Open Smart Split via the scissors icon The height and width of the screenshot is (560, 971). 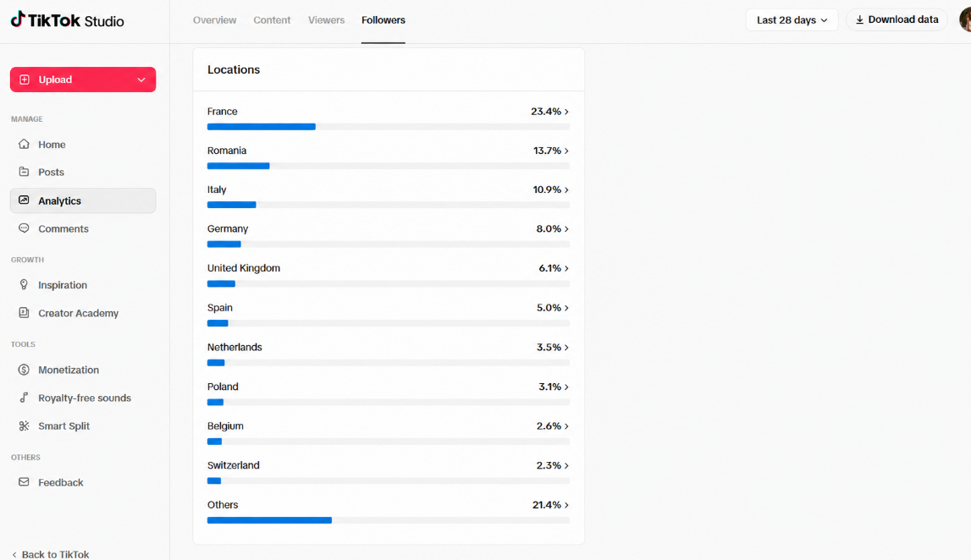click(x=25, y=425)
